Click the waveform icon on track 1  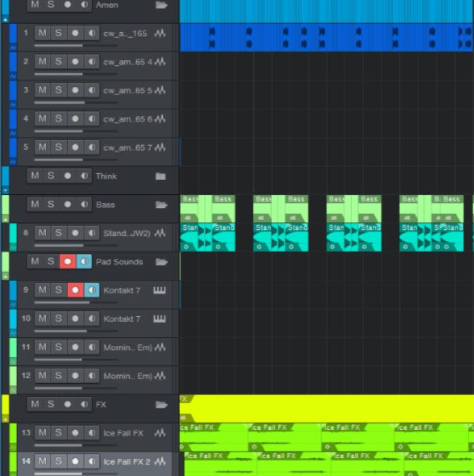point(160,33)
